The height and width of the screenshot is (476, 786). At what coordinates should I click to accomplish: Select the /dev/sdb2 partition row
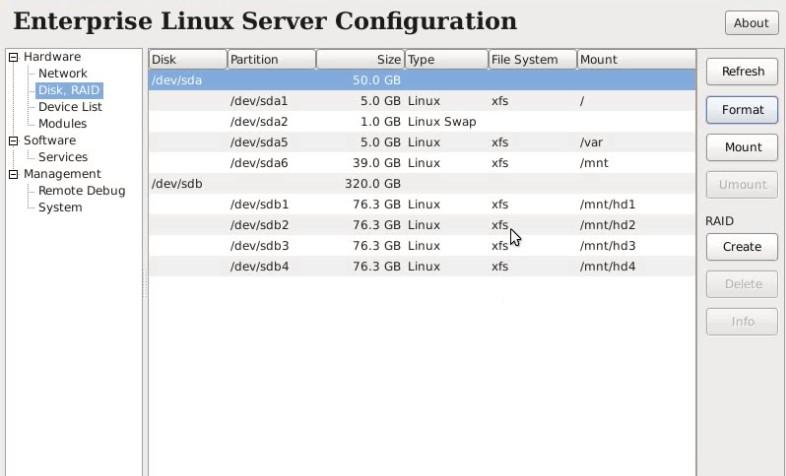[x=422, y=225]
